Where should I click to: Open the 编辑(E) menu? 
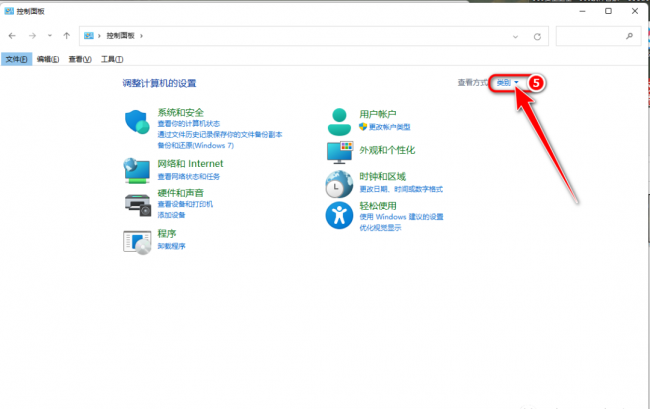coord(48,59)
